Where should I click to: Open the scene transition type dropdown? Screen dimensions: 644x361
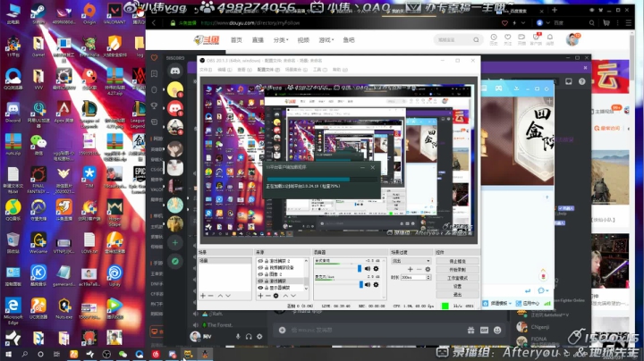click(411, 261)
